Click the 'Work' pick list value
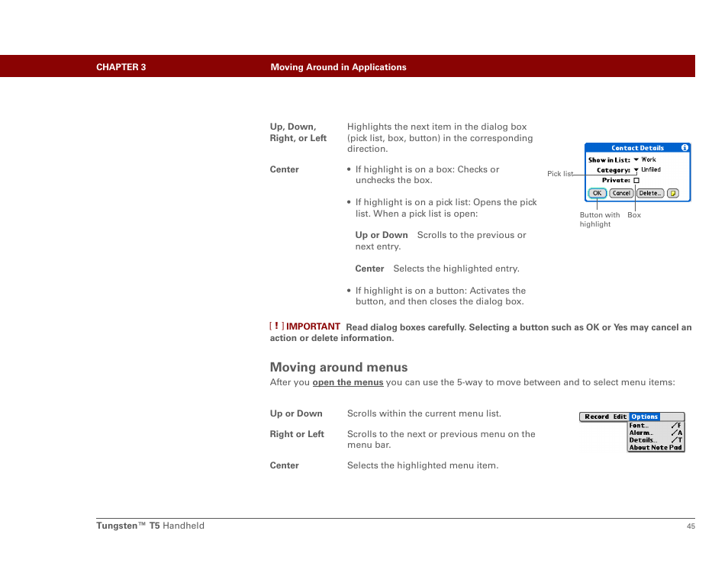 649,159
